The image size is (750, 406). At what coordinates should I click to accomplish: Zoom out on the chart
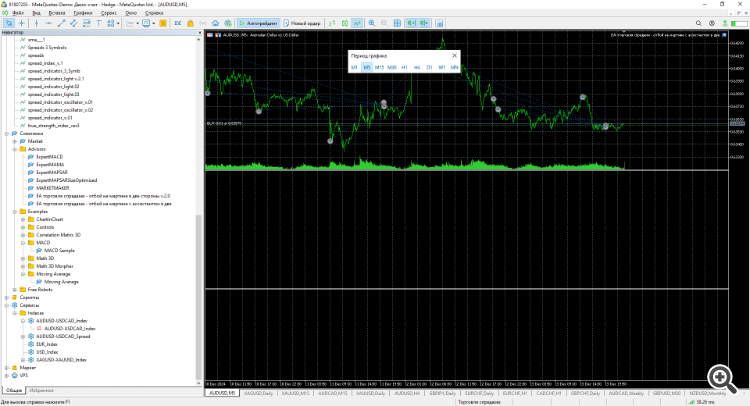click(384, 23)
